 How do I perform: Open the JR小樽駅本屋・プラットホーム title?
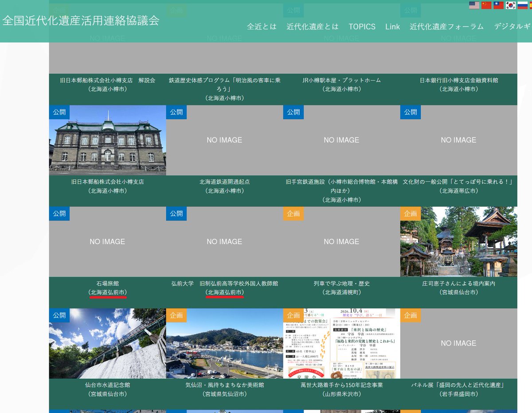(342, 80)
